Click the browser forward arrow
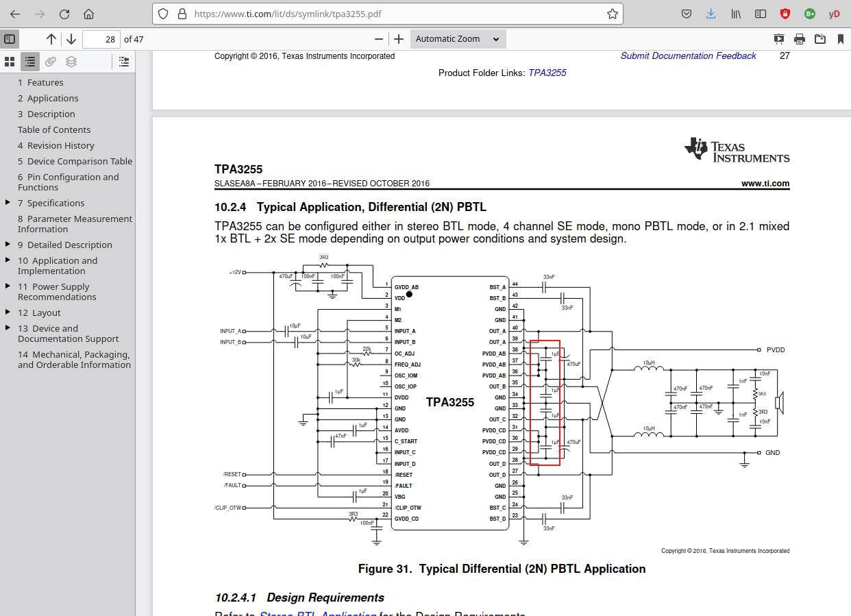Image resolution: width=851 pixels, height=616 pixels. pyautogui.click(x=40, y=14)
